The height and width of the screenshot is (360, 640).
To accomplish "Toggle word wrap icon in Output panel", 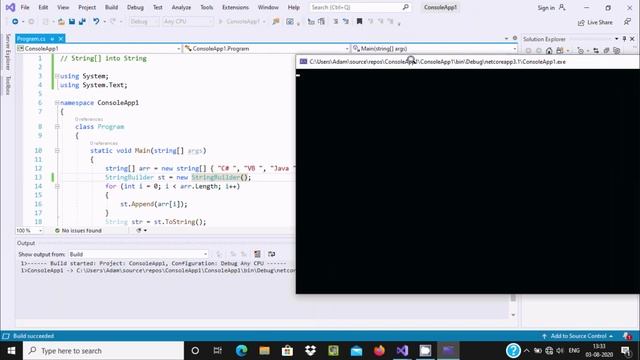I will [271, 254].
